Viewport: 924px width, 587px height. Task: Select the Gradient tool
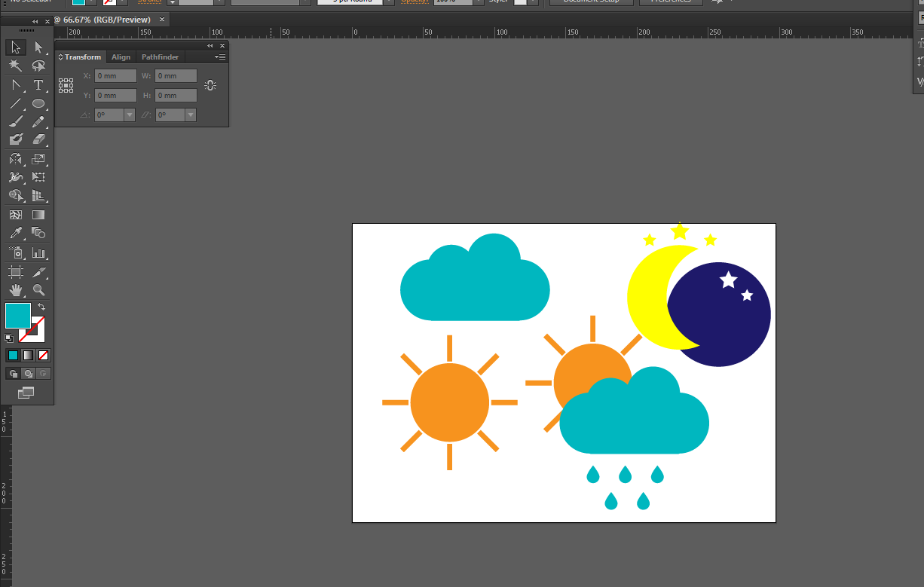(38, 215)
